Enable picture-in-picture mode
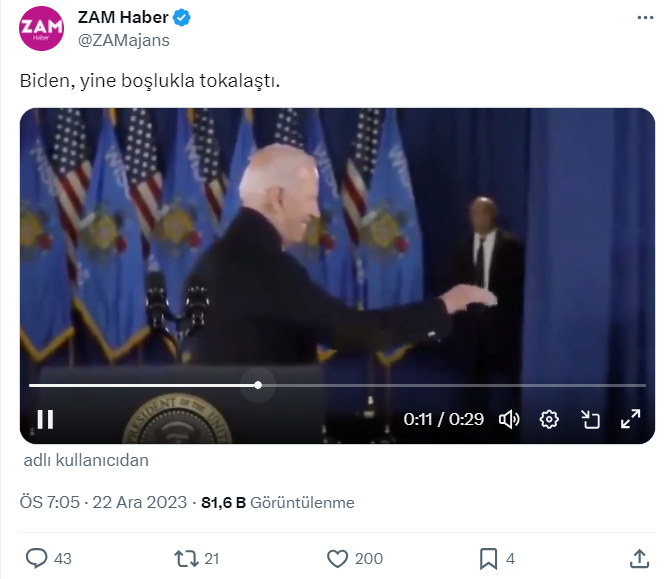This screenshot has width=667, height=579. tap(590, 419)
